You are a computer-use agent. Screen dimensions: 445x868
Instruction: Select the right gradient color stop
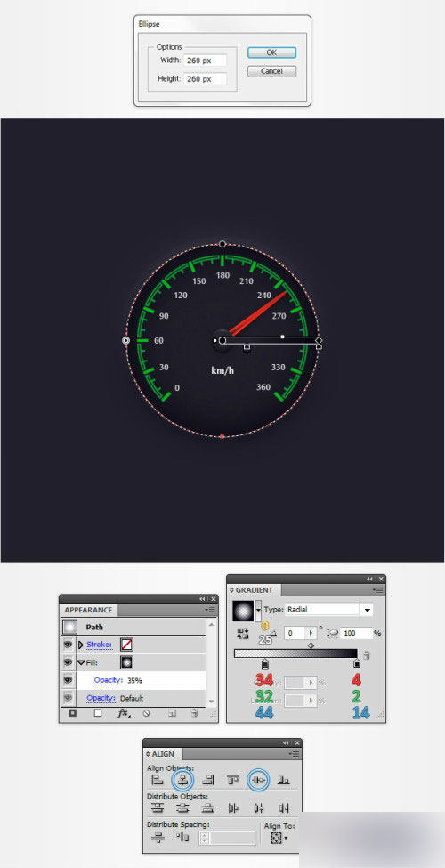356,664
